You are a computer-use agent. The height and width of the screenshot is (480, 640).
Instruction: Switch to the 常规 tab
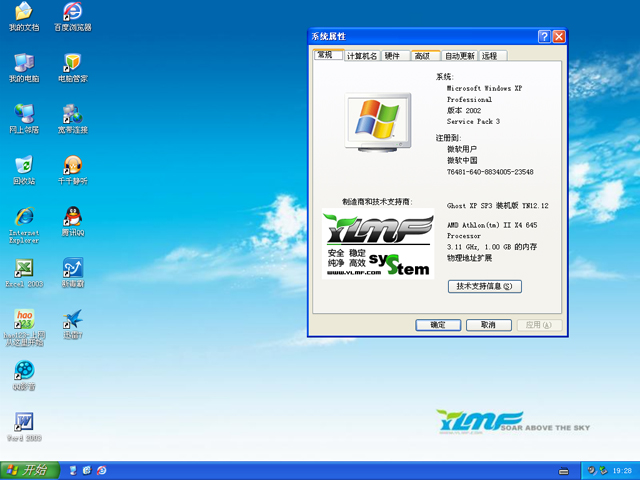pos(328,55)
